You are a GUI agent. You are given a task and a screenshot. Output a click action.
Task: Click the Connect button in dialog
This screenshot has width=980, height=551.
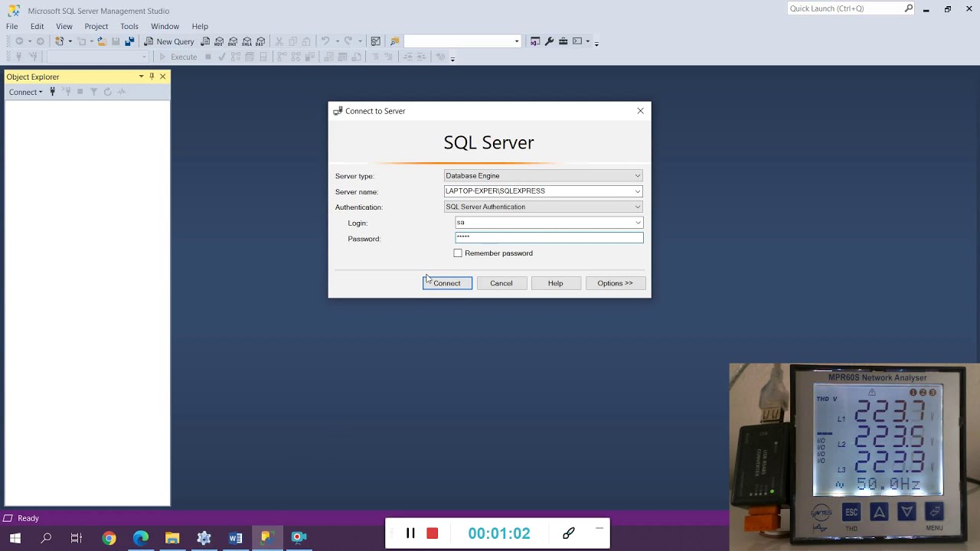(447, 283)
